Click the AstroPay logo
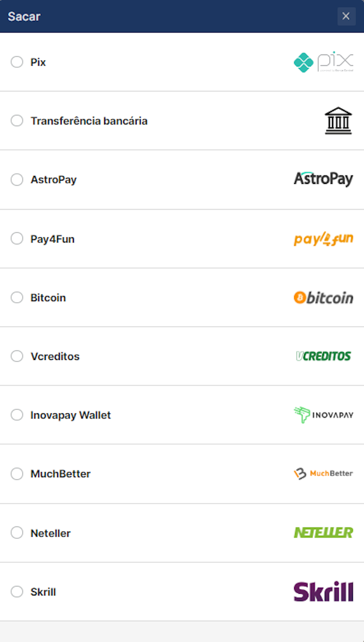 pyautogui.click(x=324, y=179)
